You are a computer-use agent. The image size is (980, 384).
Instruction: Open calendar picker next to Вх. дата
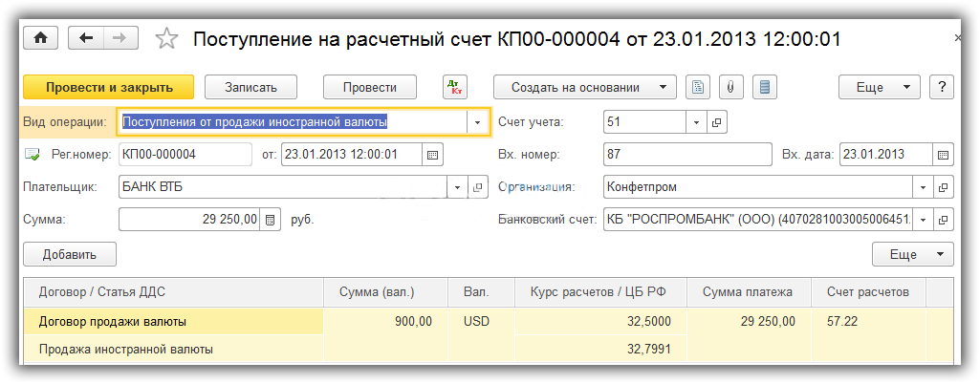(944, 155)
